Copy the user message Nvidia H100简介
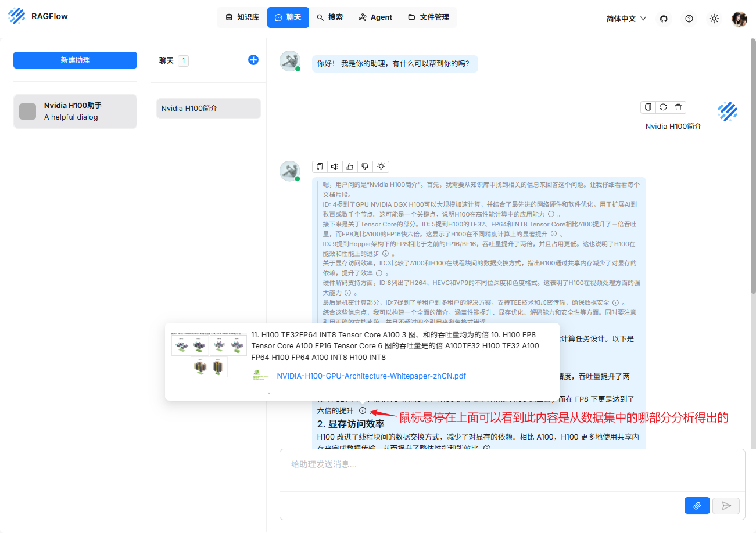756x533 pixels. [x=648, y=107]
